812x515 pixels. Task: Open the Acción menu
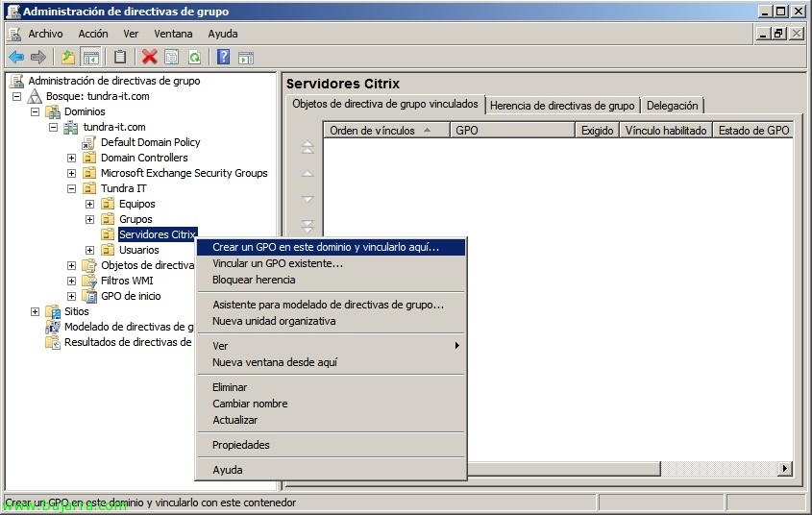[x=93, y=34]
